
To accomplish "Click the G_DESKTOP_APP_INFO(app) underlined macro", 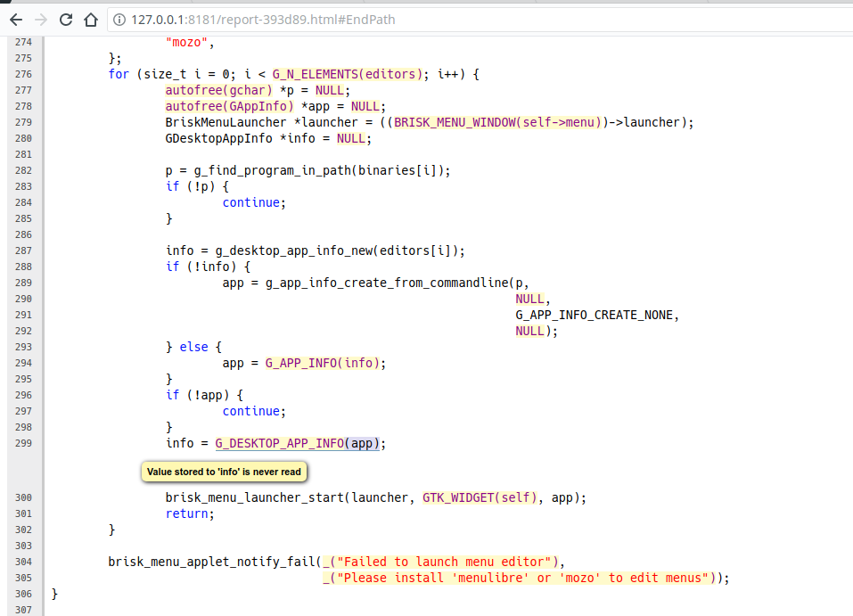I will (297, 443).
